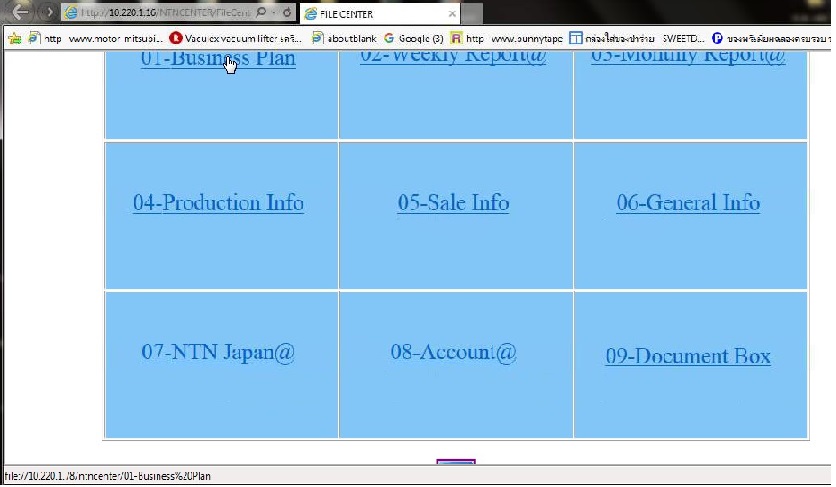Close the FILE CENTER tab
Screen dimensions: 836x487
click(x=452, y=14)
